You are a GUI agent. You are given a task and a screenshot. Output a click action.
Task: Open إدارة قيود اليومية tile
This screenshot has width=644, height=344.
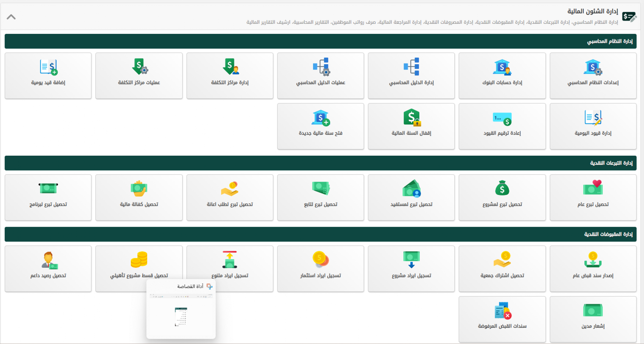(x=593, y=126)
